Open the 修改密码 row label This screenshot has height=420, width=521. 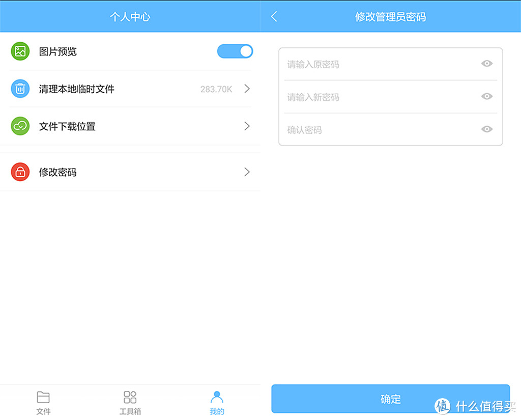coord(58,172)
